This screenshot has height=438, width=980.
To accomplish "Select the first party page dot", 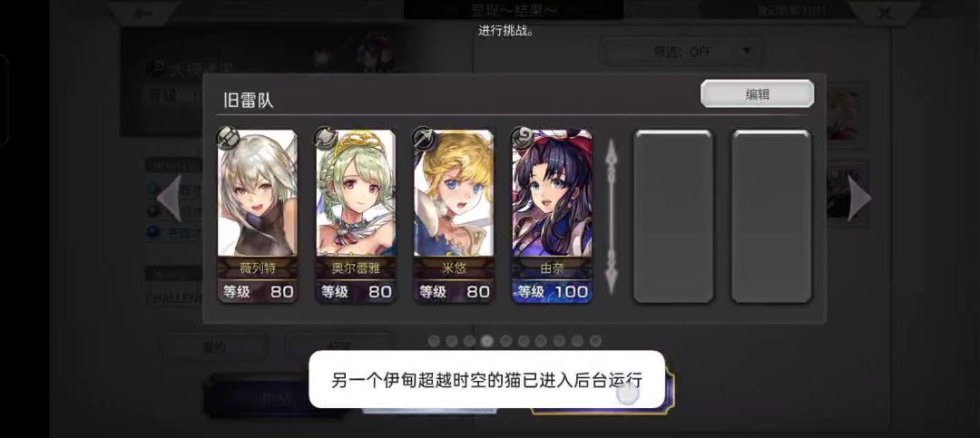I will point(435,341).
